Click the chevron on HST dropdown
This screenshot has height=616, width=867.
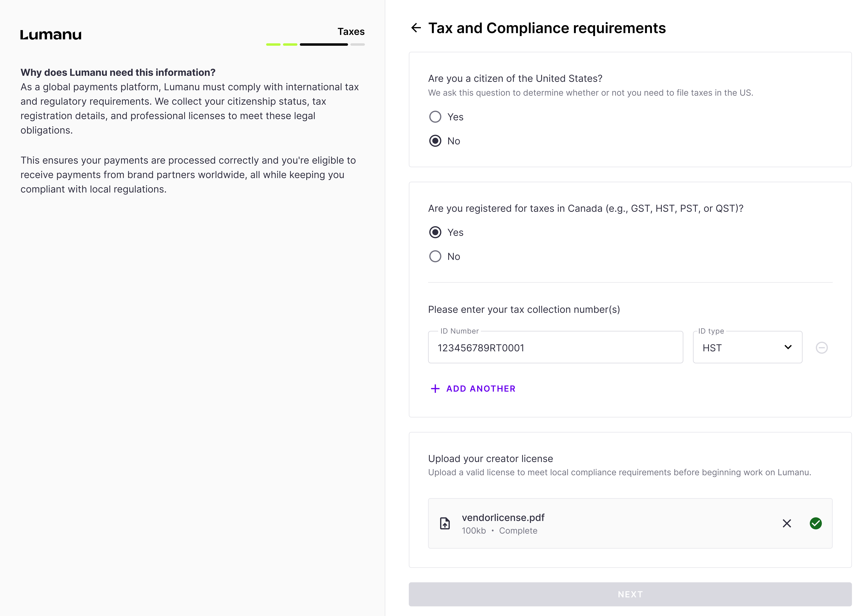point(788,347)
